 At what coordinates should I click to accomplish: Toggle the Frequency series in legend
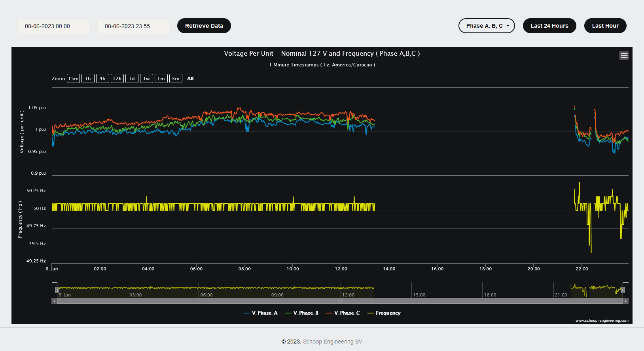384,313
